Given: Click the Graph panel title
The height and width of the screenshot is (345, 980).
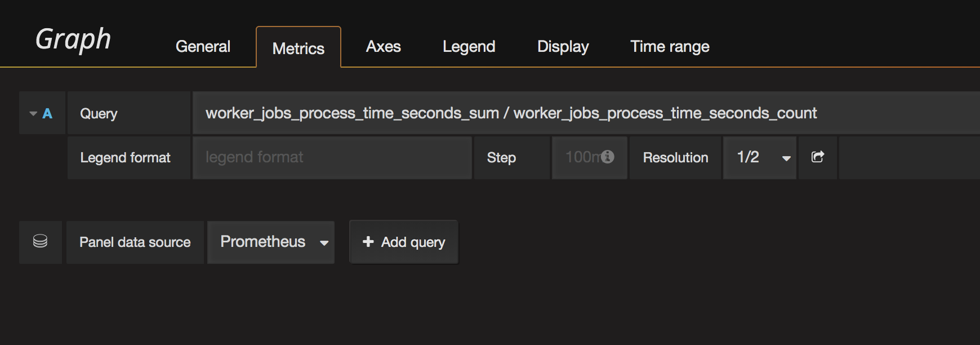Looking at the screenshot, I should pyautogui.click(x=73, y=39).
